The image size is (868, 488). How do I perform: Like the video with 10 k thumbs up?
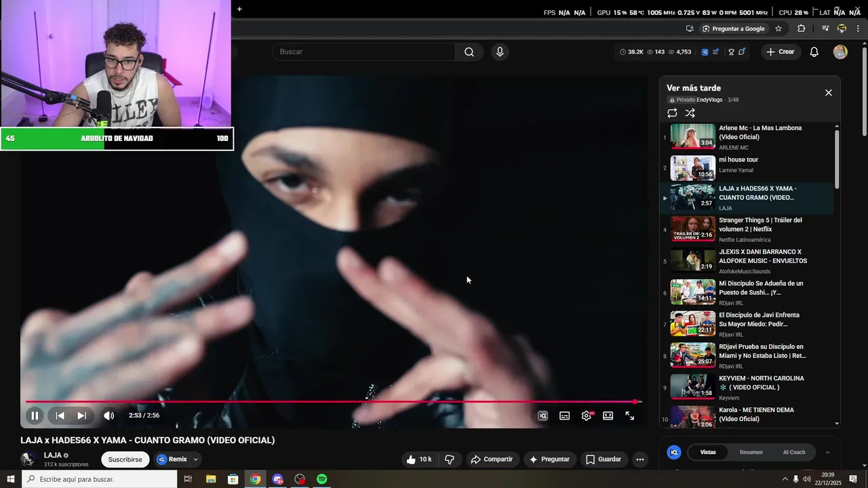pyautogui.click(x=419, y=460)
